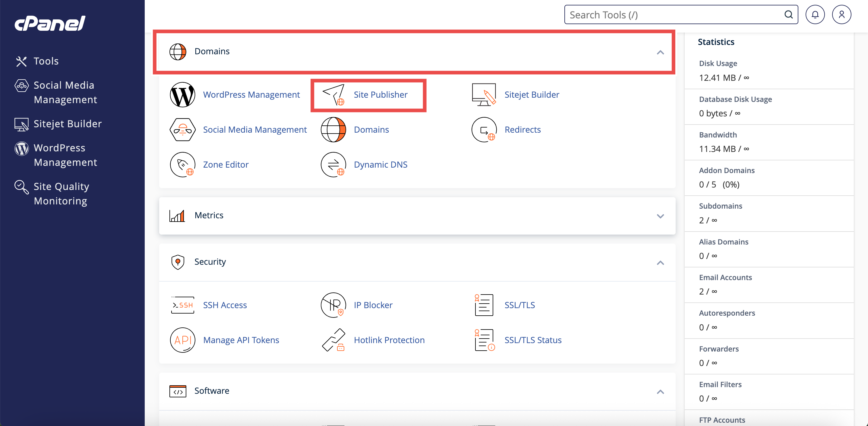The image size is (868, 426).
Task: Click the Site Publisher paper plane icon
Action: [x=333, y=95]
